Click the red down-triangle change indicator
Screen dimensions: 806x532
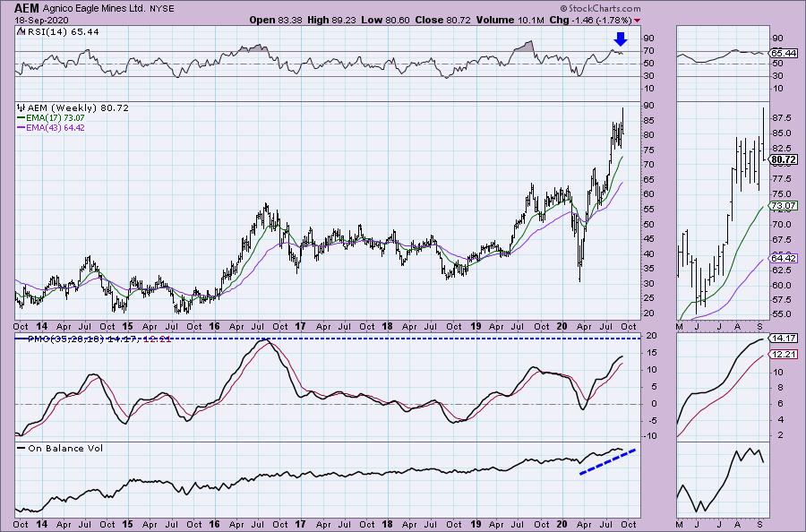coord(638,21)
